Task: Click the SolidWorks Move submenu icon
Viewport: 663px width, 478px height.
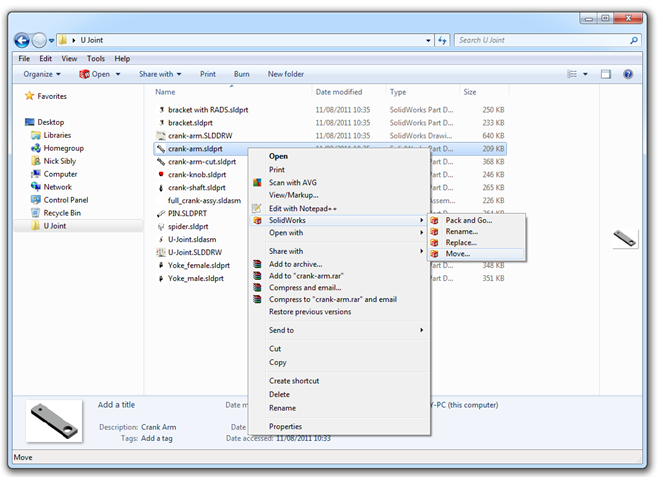Action: [x=435, y=254]
